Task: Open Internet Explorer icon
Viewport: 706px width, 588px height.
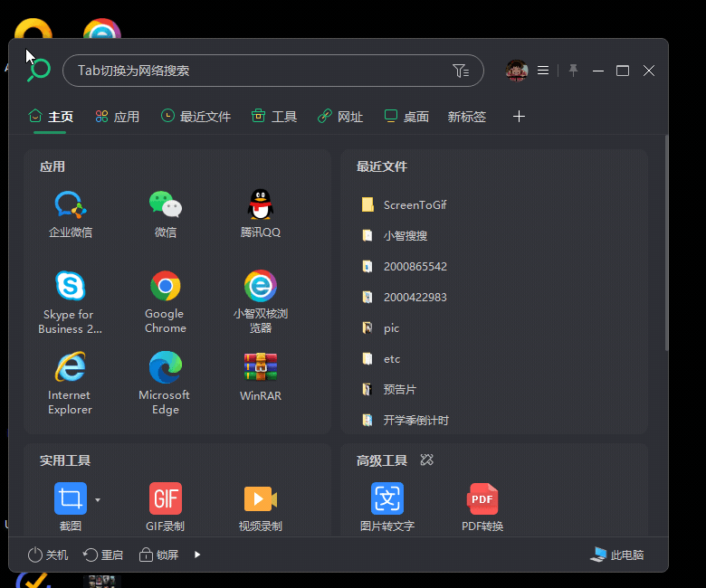Action: 71,366
